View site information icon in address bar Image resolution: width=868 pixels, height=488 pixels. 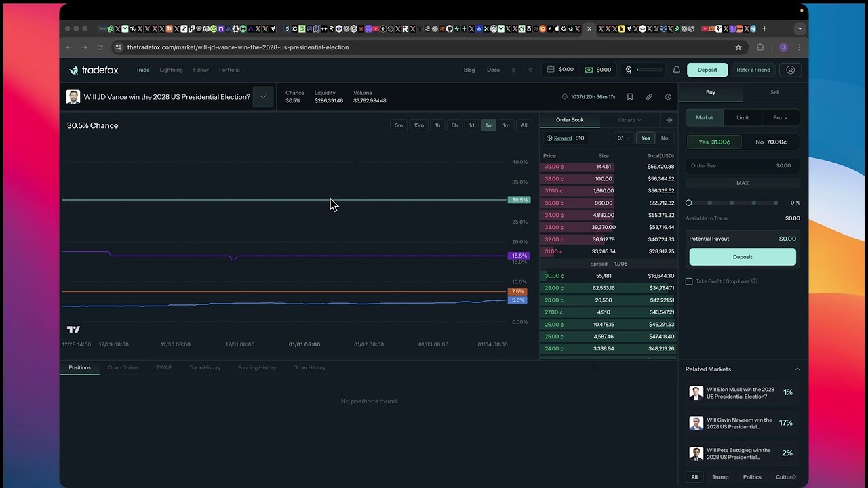tap(119, 47)
